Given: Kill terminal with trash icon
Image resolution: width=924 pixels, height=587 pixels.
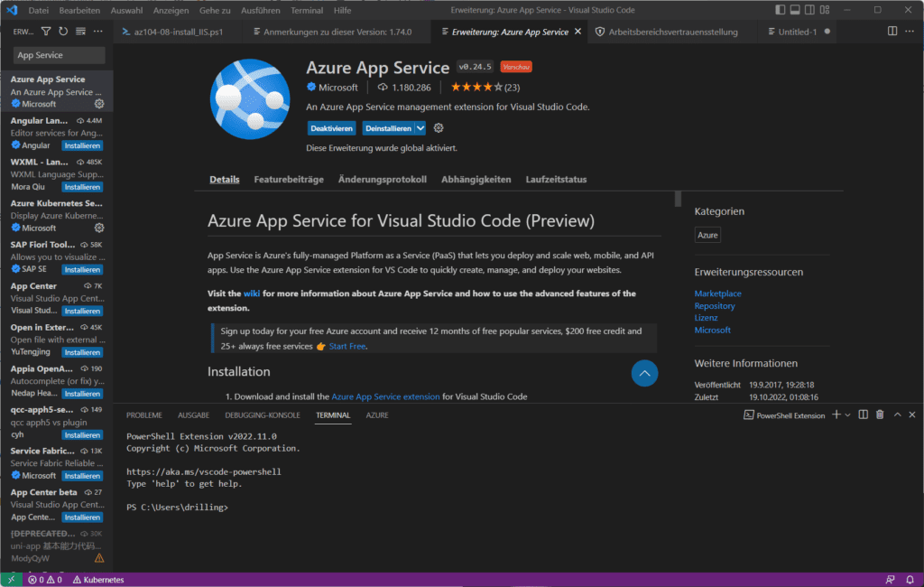Looking at the screenshot, I should pyautogui.click(x=880, y=415).
